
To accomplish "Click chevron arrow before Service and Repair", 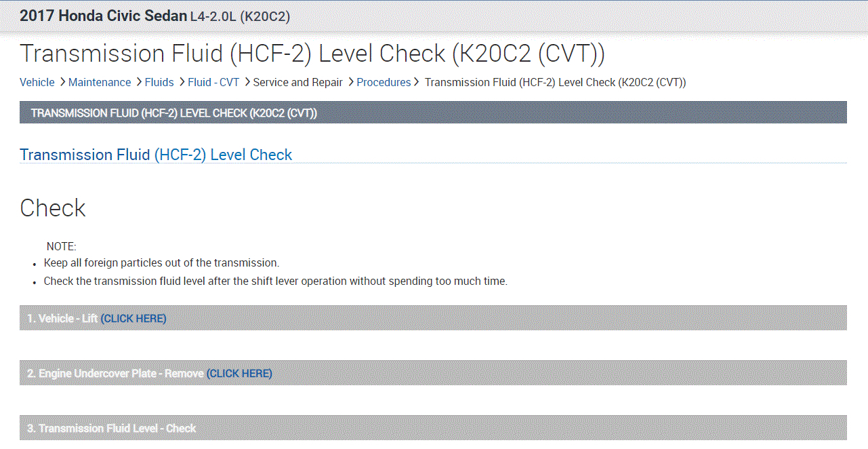I will (x=247, y=82).
